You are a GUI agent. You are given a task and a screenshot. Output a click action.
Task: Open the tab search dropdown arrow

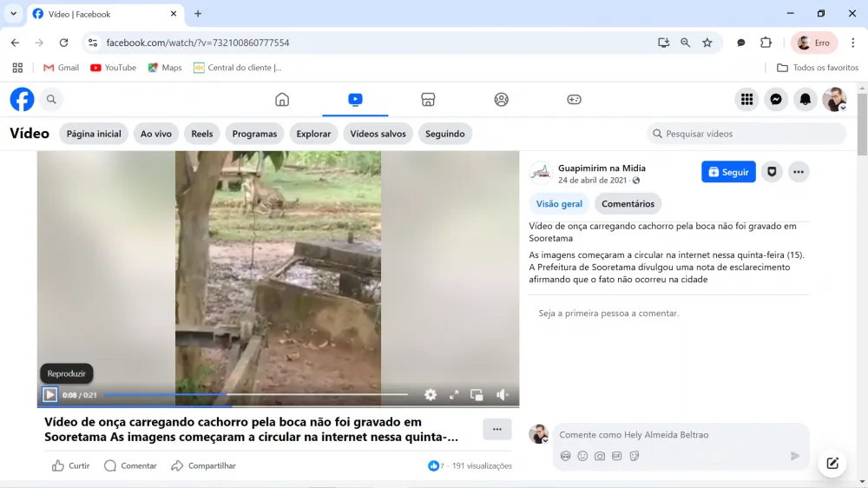pos(13,13)
